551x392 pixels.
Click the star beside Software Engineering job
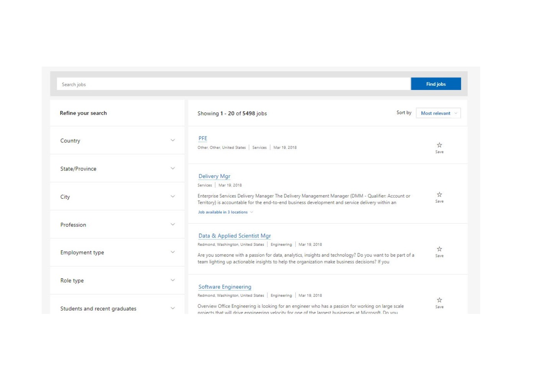coord(439,303)
